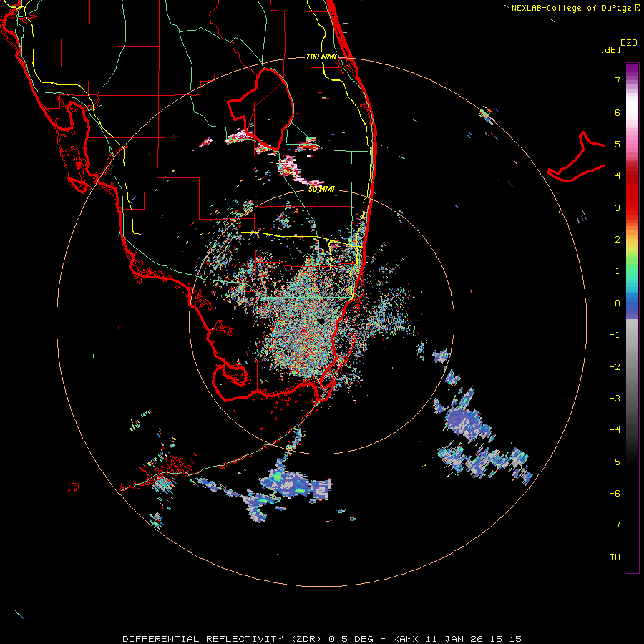Click the -5 value on the color scale
This screenshot has width=644, height=644.
tap(615, 462)
